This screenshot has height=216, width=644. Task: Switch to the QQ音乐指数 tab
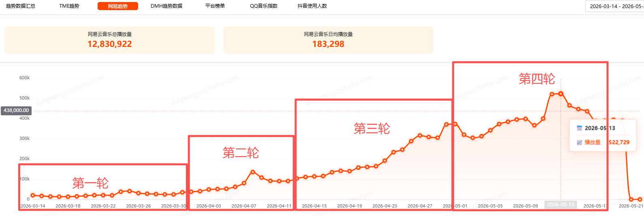point(264,6)
